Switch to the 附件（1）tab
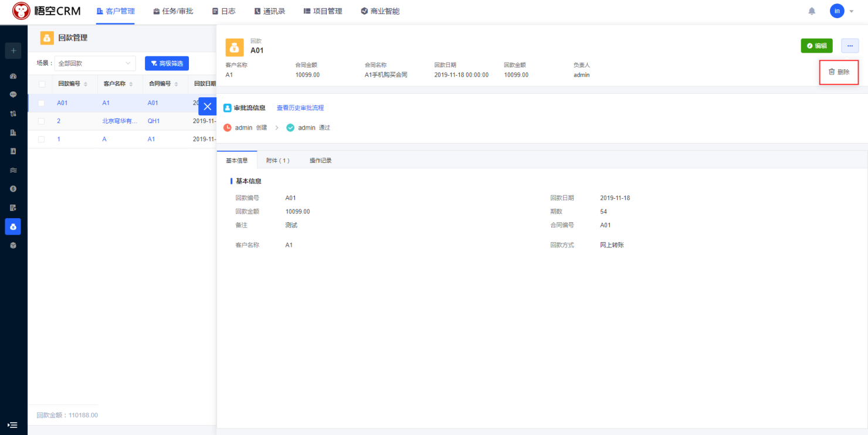The width and height of the screenshot is (868, 435). coord(278,161)
